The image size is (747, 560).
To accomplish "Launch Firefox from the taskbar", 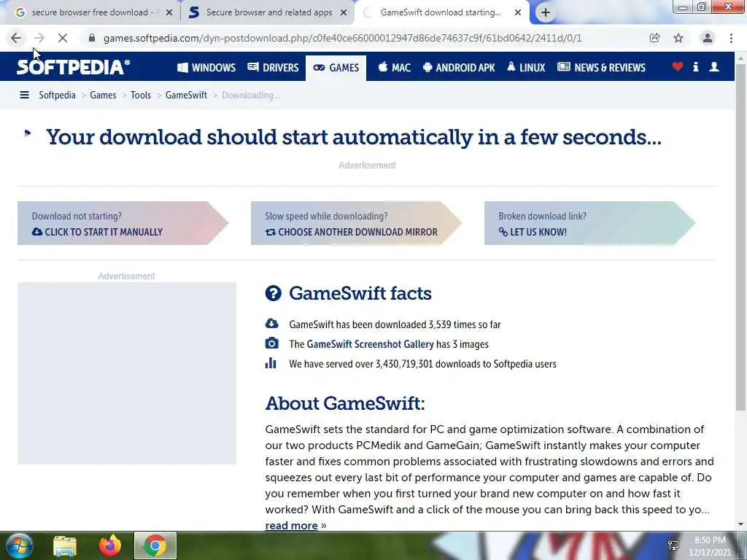I will 110,546.
